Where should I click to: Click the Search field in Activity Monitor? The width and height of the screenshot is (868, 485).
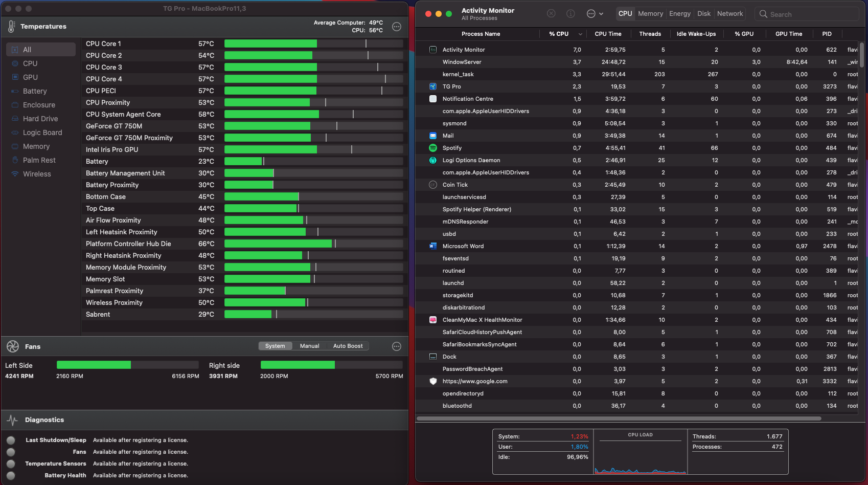tap(807, 14)
